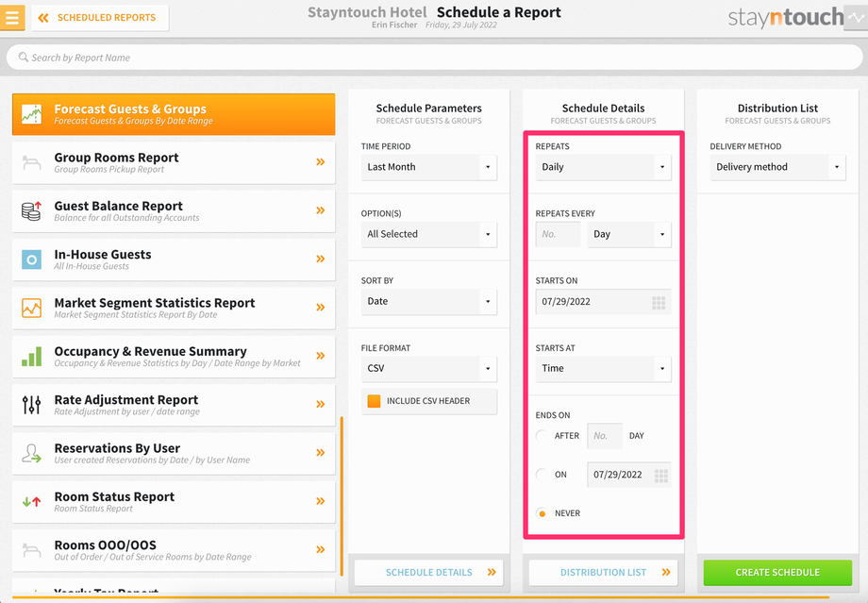
Task: Open Rate Adjustment Report via its chevron
Action: tap(321, 404)
